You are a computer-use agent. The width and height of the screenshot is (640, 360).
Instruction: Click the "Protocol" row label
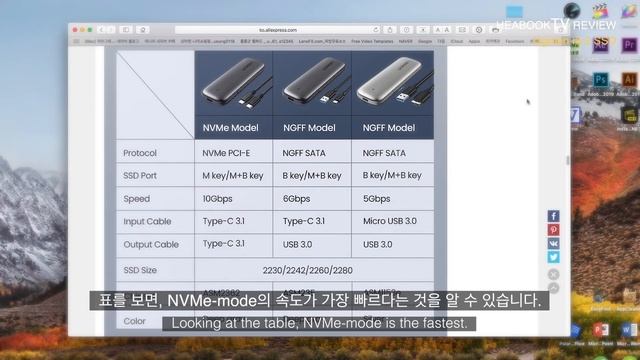click(x=140, y=153)
